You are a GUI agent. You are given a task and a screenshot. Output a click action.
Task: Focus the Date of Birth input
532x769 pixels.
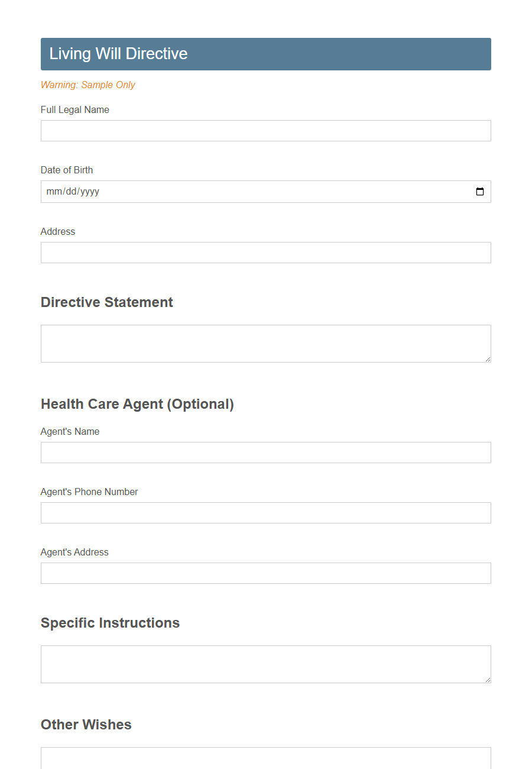236,192
